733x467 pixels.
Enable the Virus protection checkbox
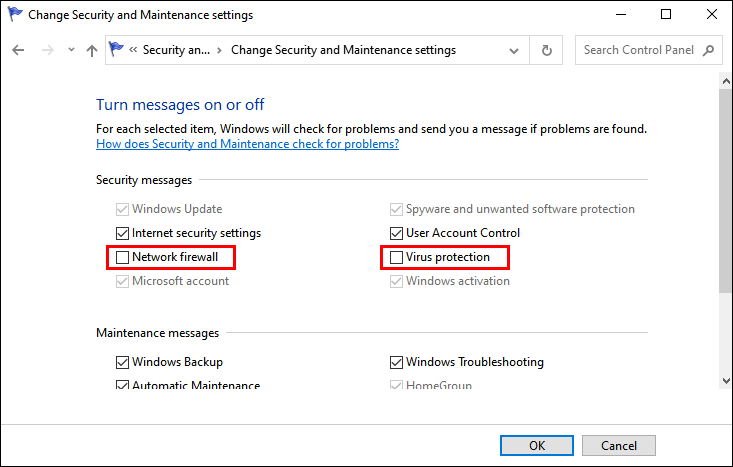pyautogui.click(x=397, y=257)
